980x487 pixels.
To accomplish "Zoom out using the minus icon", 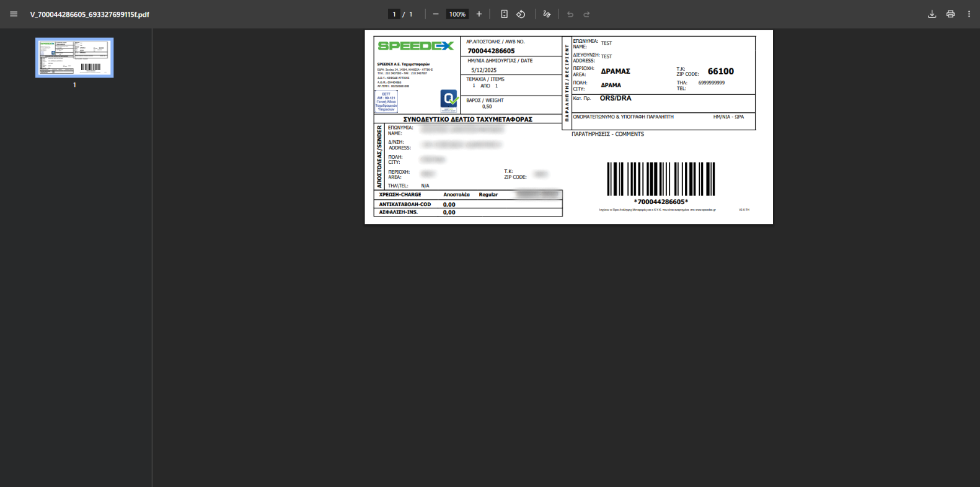I will coord(436,14).
